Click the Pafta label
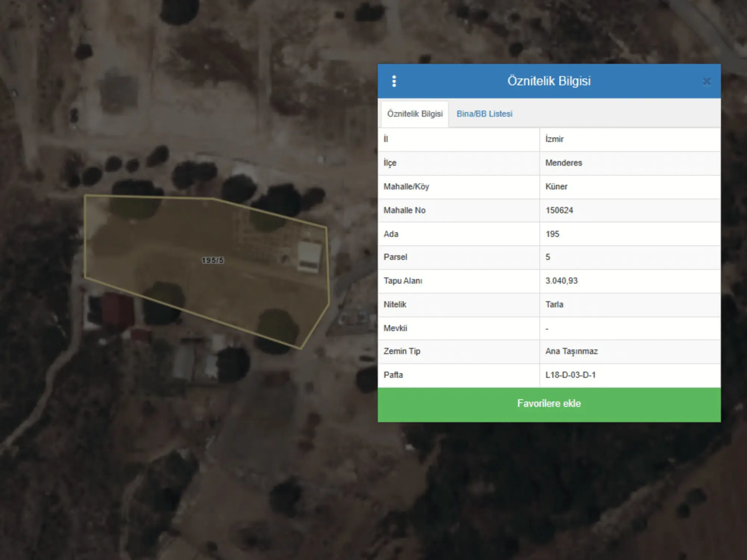This screenshot has width=747, height=560. point(393,375)
